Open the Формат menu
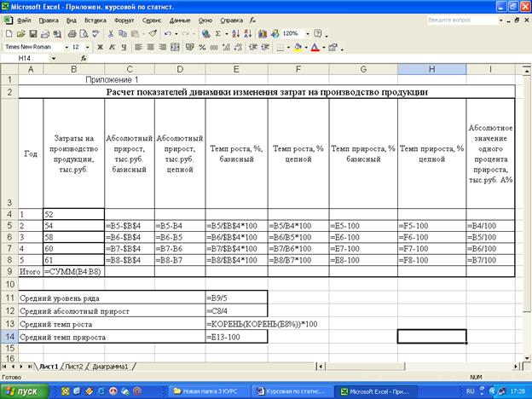The width and height of the screenshot is (532, 399). (124, 18)
